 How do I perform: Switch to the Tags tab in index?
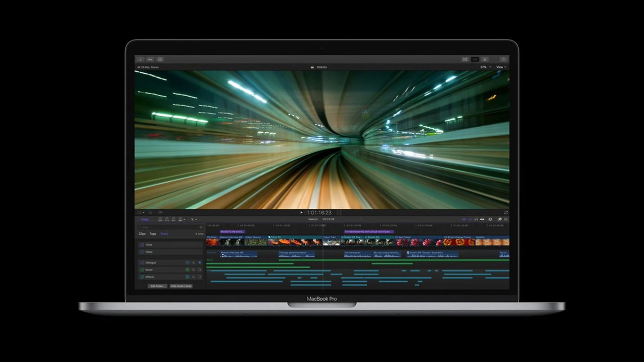(152, 234)
